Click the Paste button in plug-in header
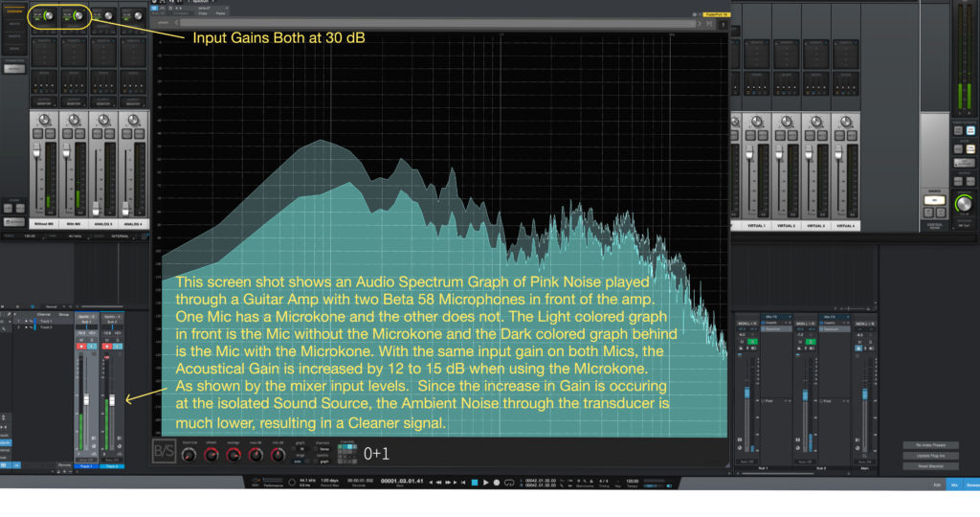This screenshot has height=517, width=980. (220, 13)
